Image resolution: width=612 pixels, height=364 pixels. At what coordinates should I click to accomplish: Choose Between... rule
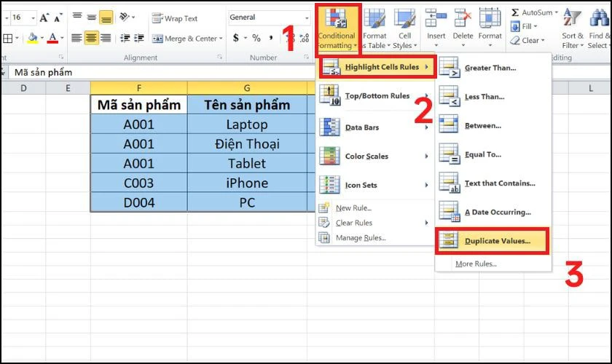(493, 126)
